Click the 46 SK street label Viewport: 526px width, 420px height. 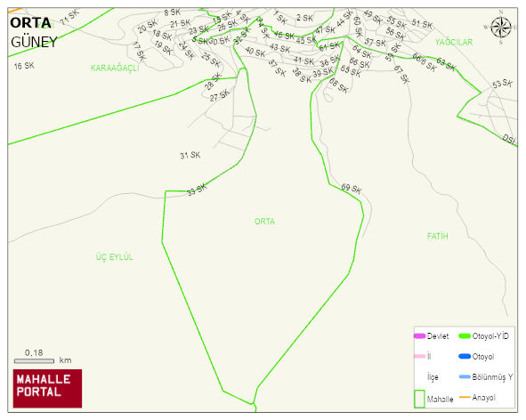point(284,35)
